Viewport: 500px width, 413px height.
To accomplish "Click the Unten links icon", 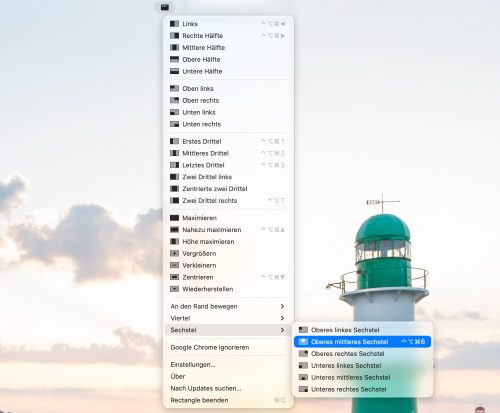I will click(x=174, y=112).
